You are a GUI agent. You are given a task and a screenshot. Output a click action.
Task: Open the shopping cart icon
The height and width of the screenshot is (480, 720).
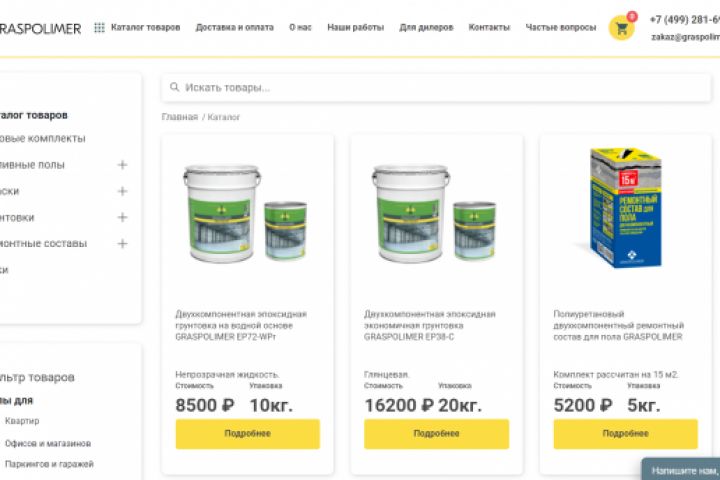pos(621,28)
